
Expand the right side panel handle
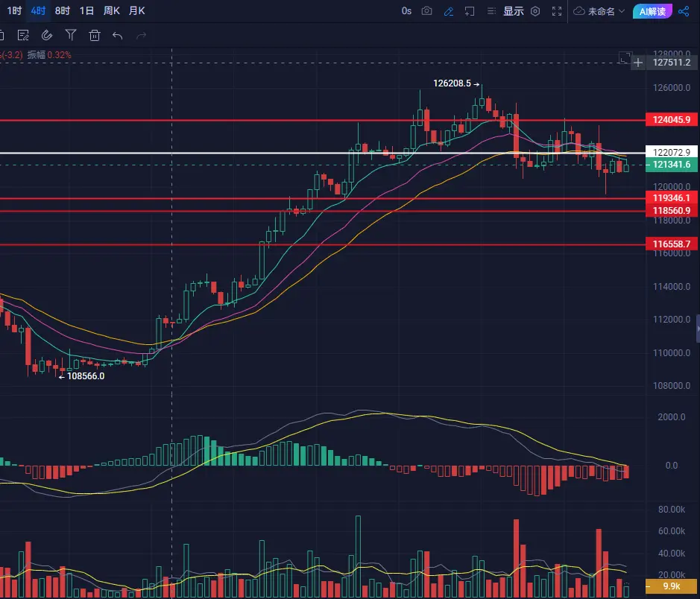(x=698, y=329)
